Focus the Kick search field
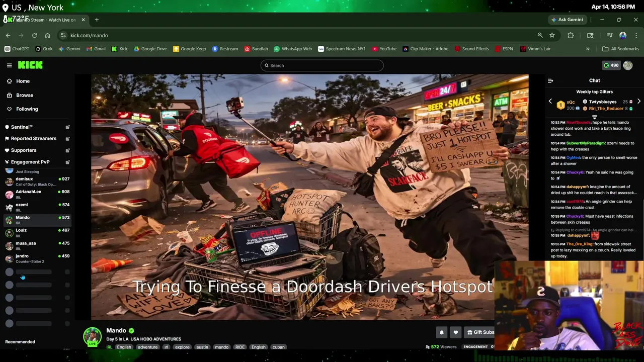Image resolution: width=644 pixels, height=362 pixels. point(322,65)
